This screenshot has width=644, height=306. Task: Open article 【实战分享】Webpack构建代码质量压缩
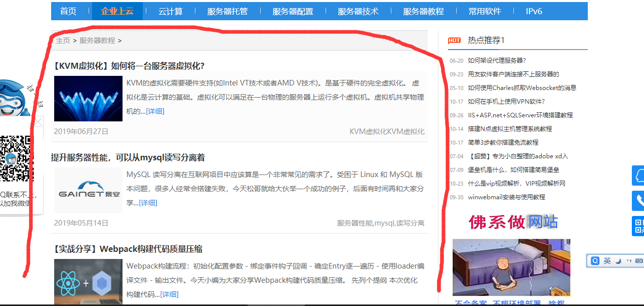[x=127, y=249]
